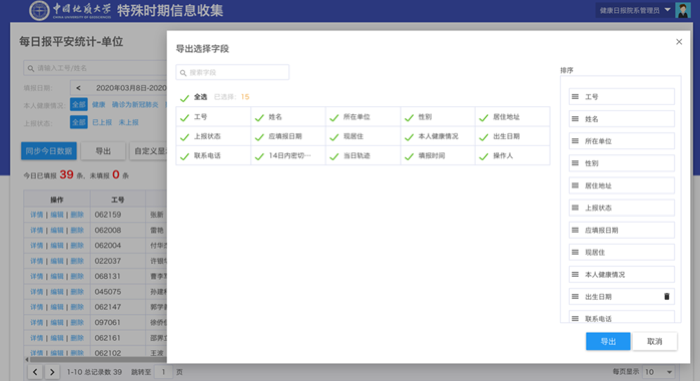700x381 pixels.
Task: Uncheck the 现居住 field
Action: 334,137
